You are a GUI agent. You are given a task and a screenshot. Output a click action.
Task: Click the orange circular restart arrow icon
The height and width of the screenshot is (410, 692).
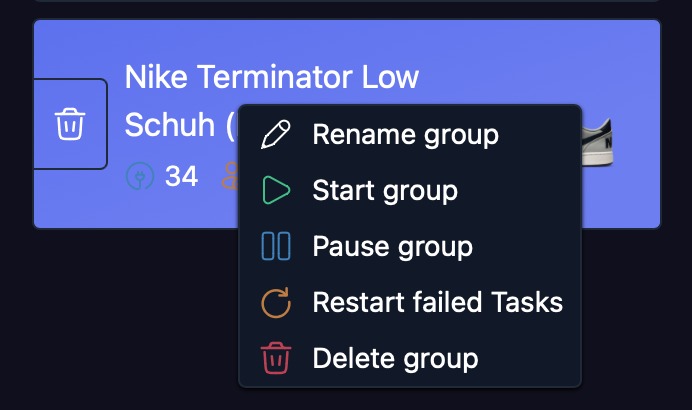pos(275,302)
